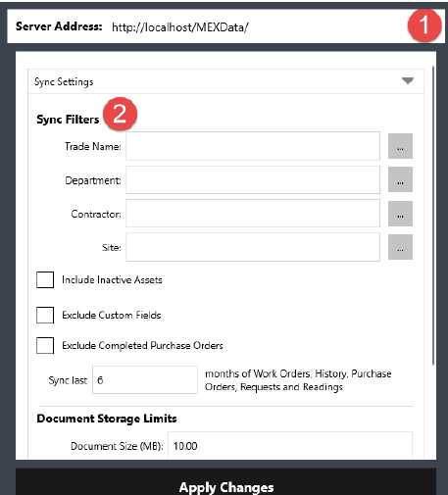Tick the Include Inactive Assets checkbox

coord(45,279)
